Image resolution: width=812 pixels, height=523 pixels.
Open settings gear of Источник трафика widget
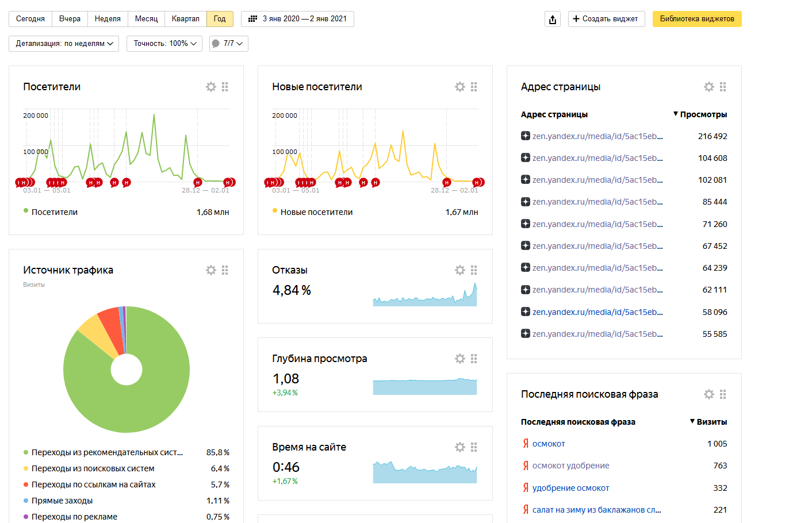211,270
